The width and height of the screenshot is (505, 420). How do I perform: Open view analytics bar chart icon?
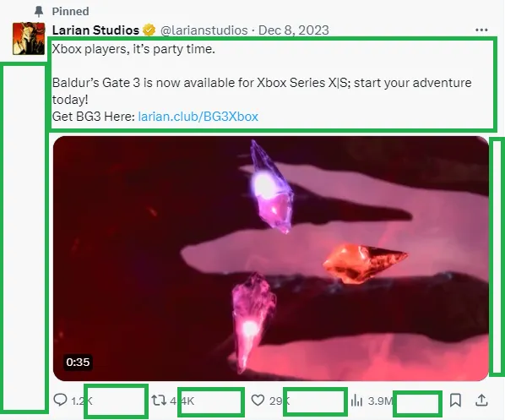click(356, 401)
